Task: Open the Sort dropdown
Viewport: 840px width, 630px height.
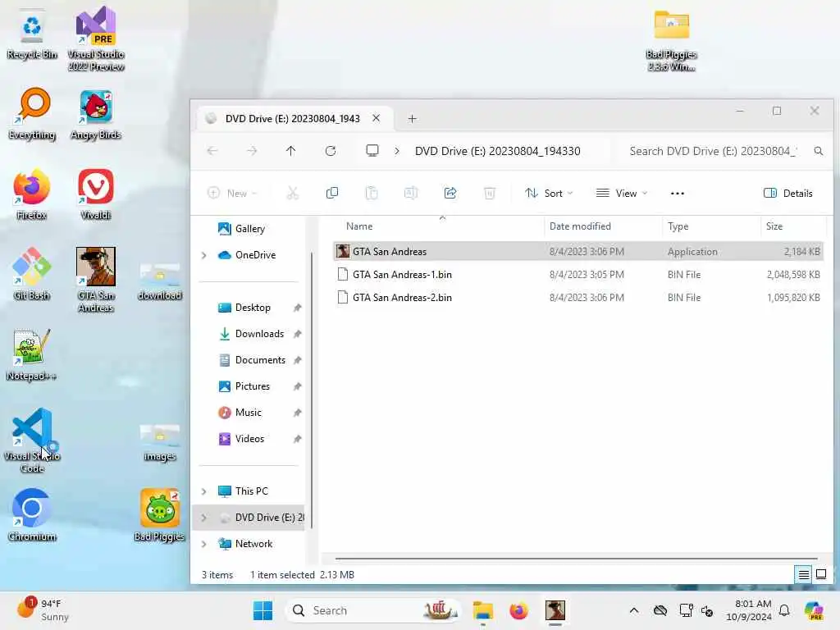Action: (549, 194)
